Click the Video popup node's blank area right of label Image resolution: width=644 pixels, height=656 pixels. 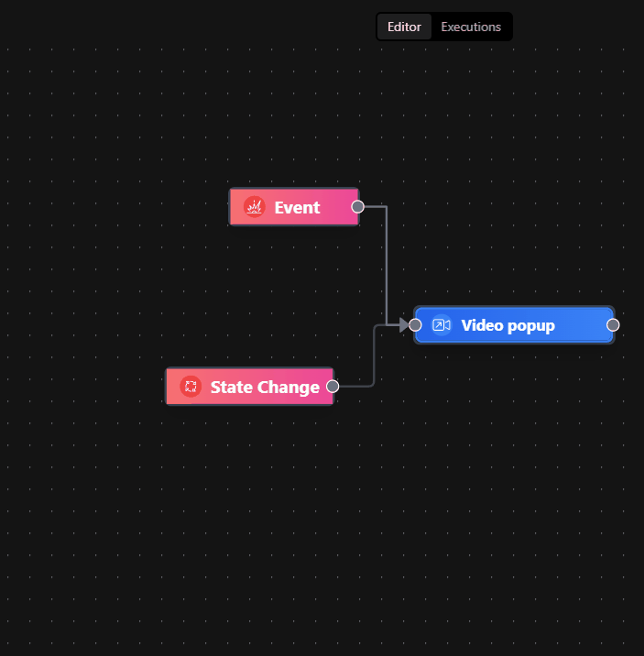point(582,325)
